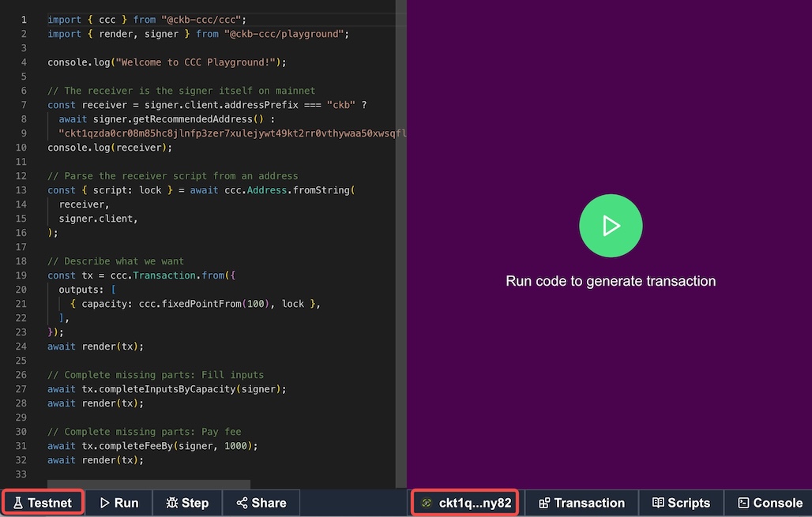The width and height of the screenshot is (812, 517).
Task: Place cursor on console.log receiver line
Action: click(109, 147)
